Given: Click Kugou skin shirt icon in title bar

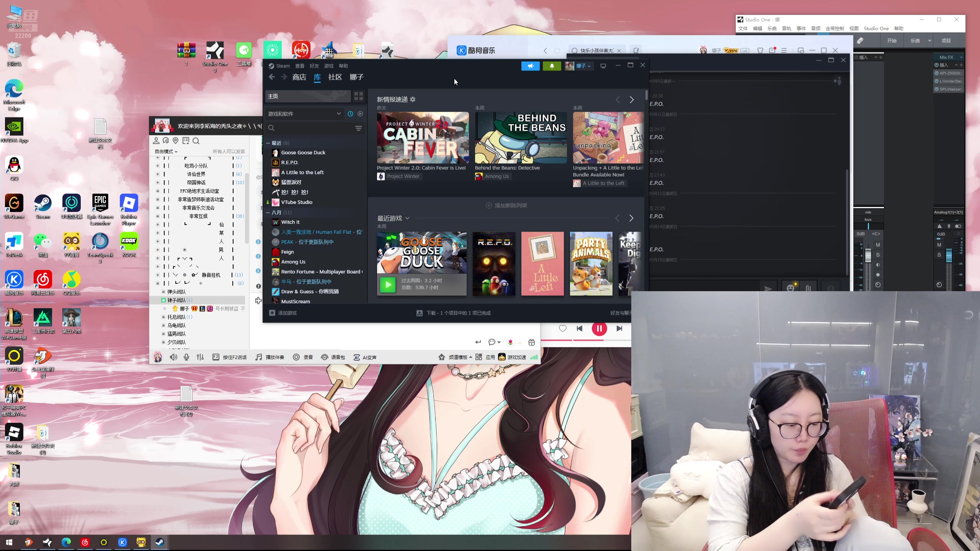Looking at the screenshot, I should 760,50.
